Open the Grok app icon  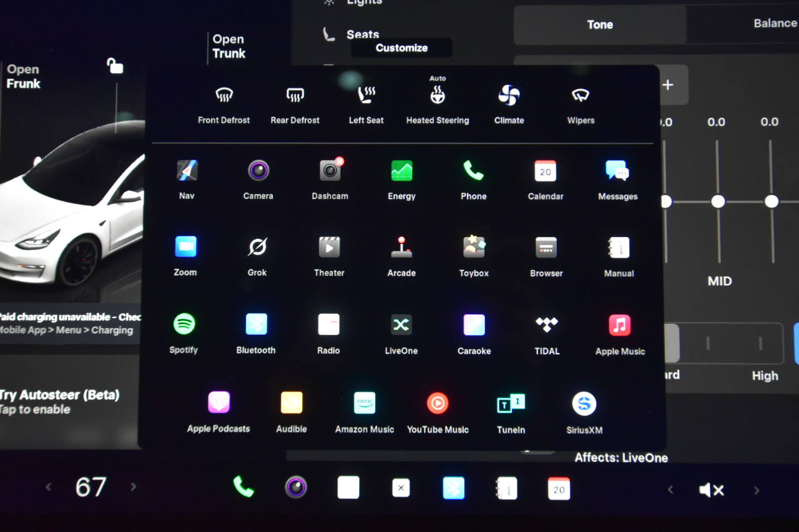257,247
